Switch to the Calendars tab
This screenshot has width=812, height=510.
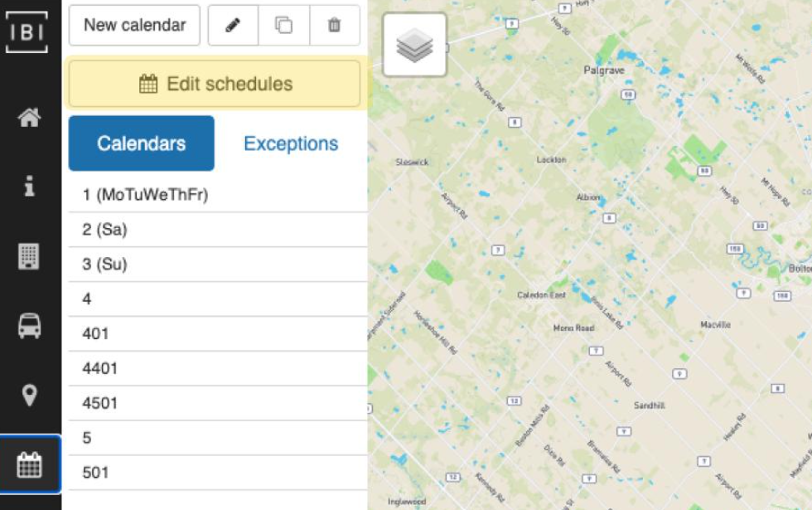click(x=142, y=143)
